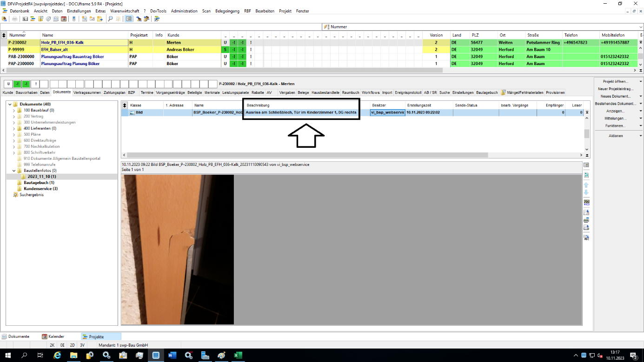Click the Beschreibung column header

307,105
